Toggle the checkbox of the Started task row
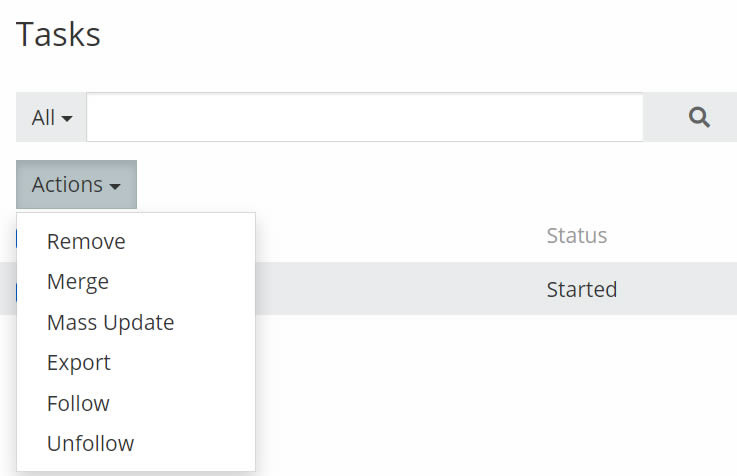This screenshot has height=476, width=737. pyautogui.click(x=15, y=291)
